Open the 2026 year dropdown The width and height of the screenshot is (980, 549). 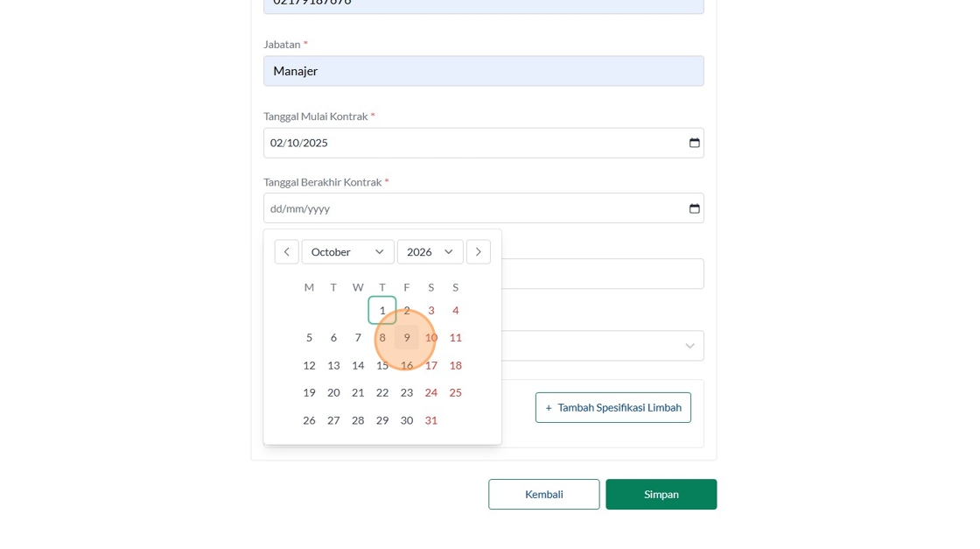tap(430, 252)
